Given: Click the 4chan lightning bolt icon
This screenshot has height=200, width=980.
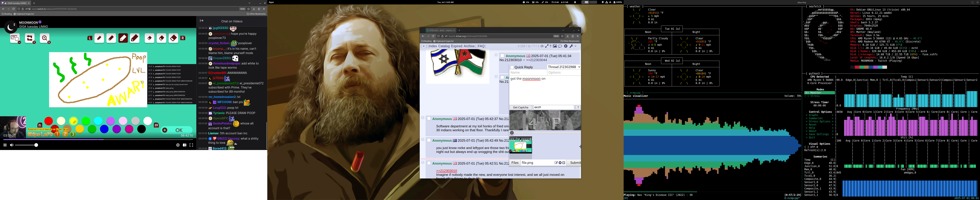Looking at the screenshot, I should point(551,46).
